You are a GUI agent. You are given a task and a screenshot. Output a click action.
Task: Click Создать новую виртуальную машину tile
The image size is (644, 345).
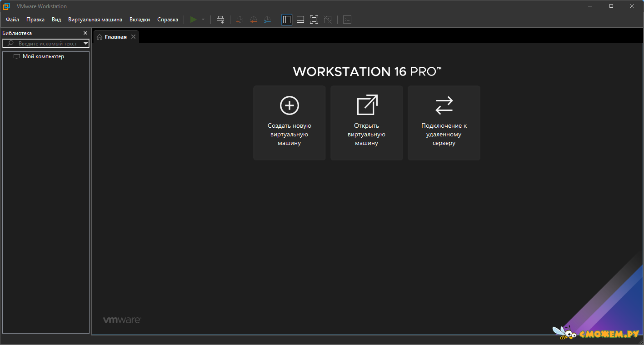click(x=290, y=123)
